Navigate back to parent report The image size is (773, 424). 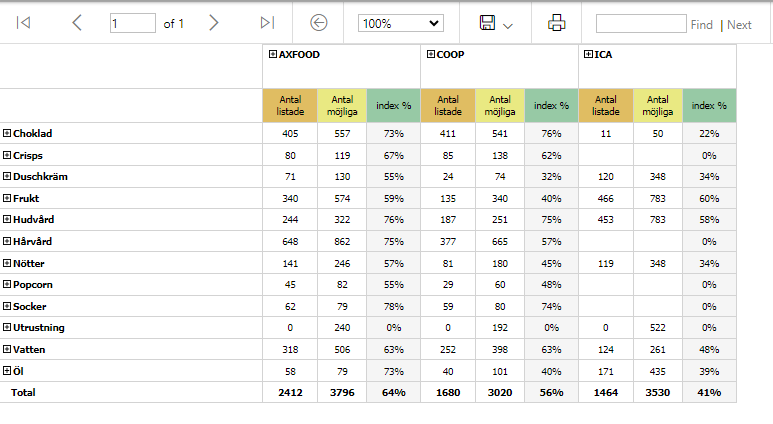[x=319, y=23]
